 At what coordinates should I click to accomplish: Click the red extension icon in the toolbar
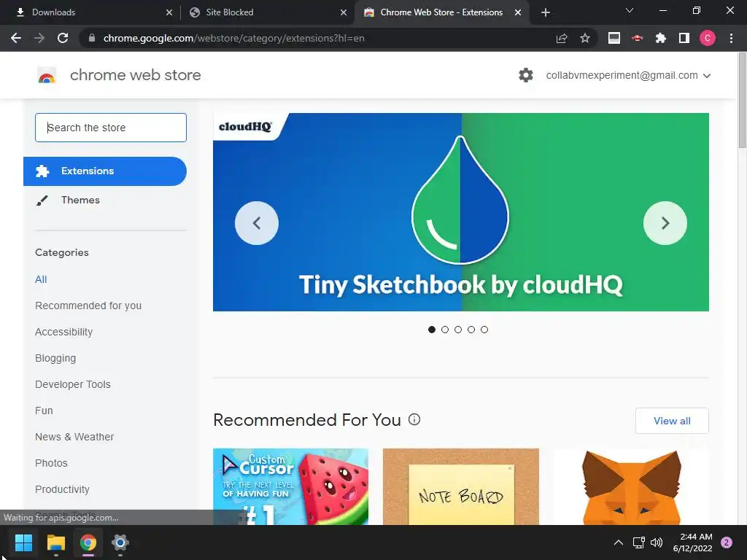[638, 38]
